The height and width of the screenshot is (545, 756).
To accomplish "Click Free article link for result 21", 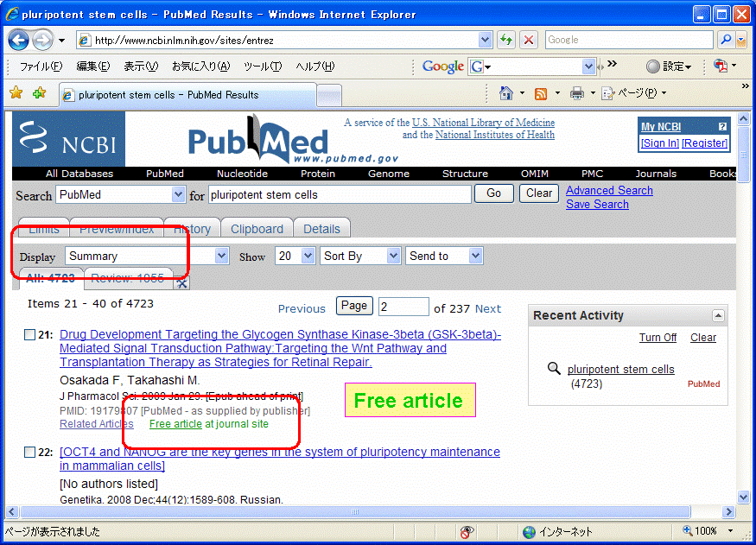I will coord(175,424).
